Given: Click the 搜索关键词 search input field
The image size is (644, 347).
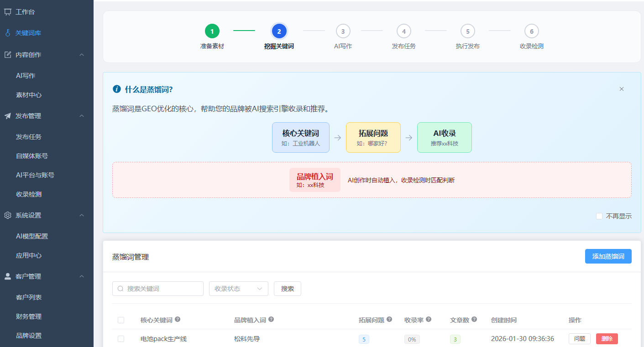Looking at the screenshot, I should (x=157, y=289).
